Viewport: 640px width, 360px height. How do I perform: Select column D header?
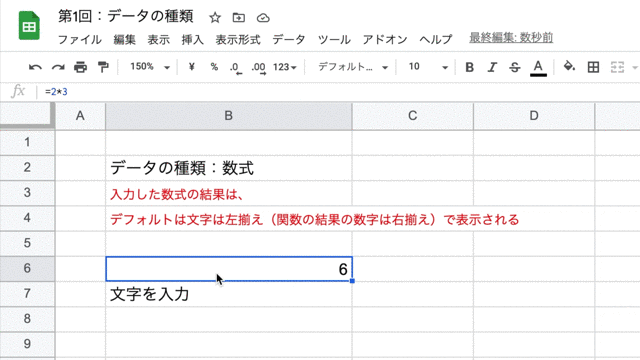[534, 116]
